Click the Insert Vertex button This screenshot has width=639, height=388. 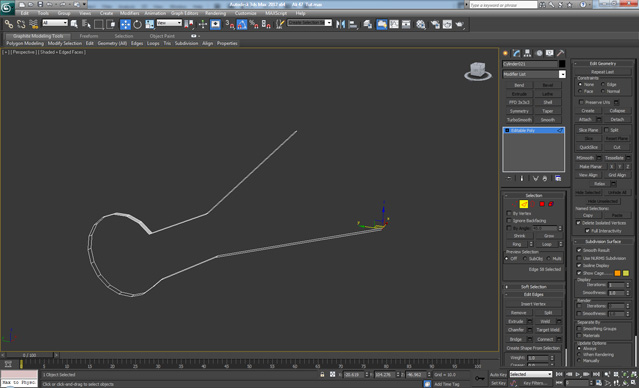[533, 304]
